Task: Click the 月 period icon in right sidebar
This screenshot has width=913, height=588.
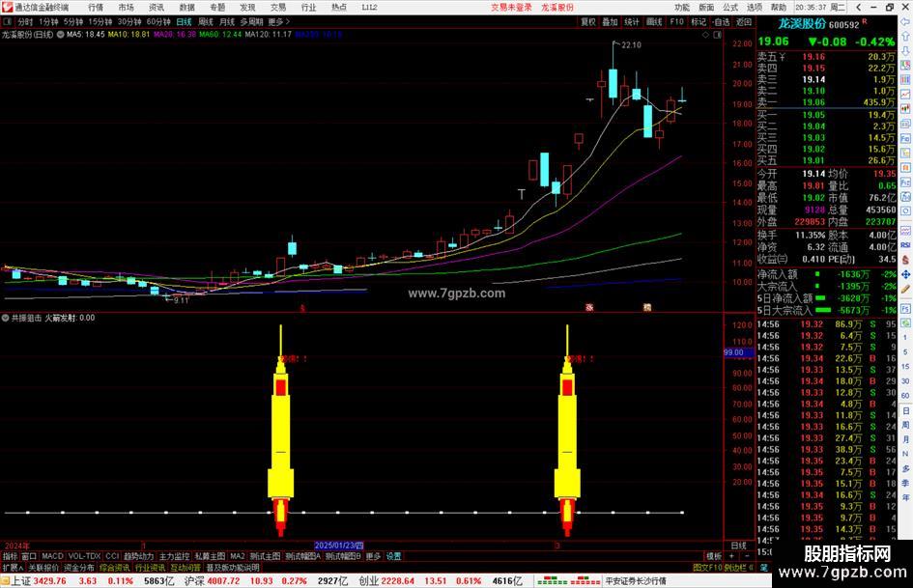Action: pyautogui.click(x=905, y=439)
